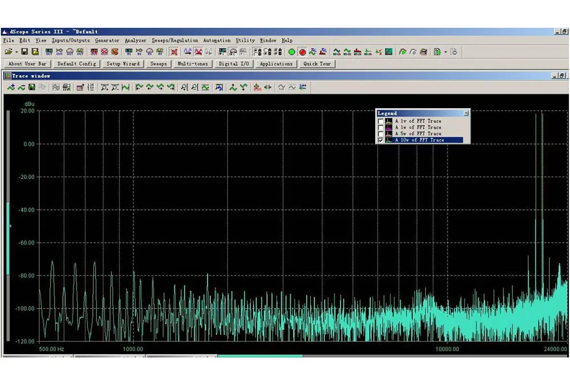Click the Trace window title bar icon

pos(7,76)
